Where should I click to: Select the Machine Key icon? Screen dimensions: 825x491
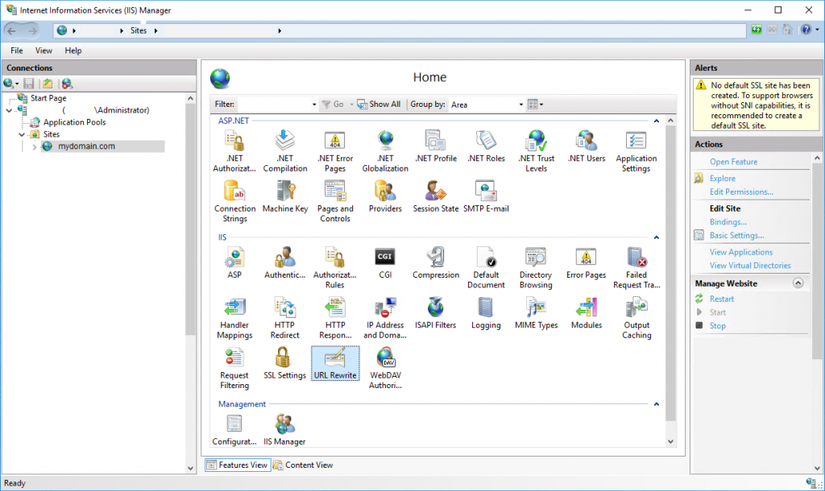click(x=285, y=197)
